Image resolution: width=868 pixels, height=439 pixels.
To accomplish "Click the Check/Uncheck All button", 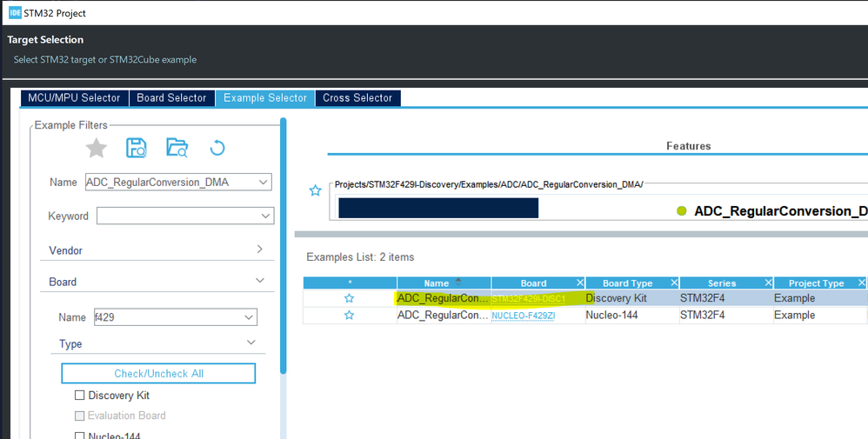I will (x=158, y=374).
